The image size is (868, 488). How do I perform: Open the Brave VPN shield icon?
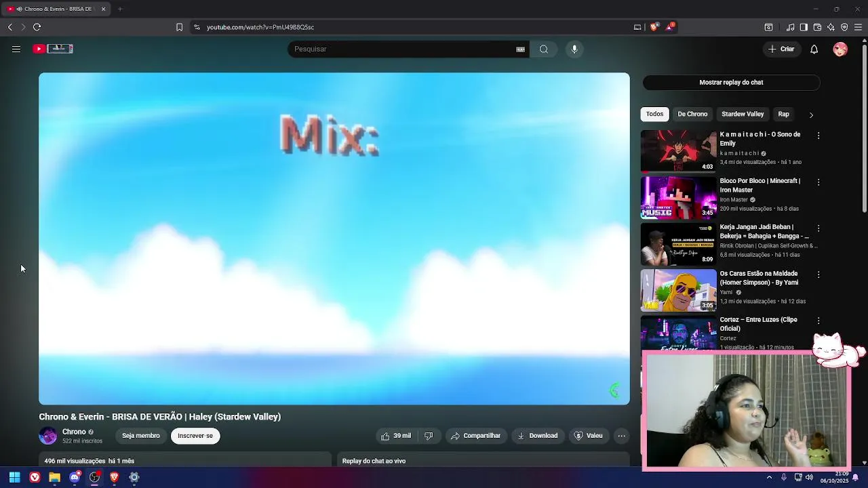click(x=844, y=27)
